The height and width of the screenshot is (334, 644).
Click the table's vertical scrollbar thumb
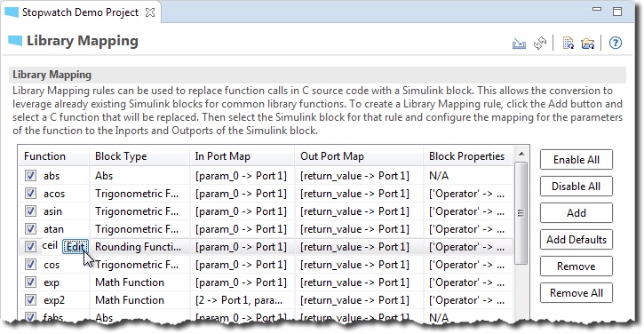521,213
